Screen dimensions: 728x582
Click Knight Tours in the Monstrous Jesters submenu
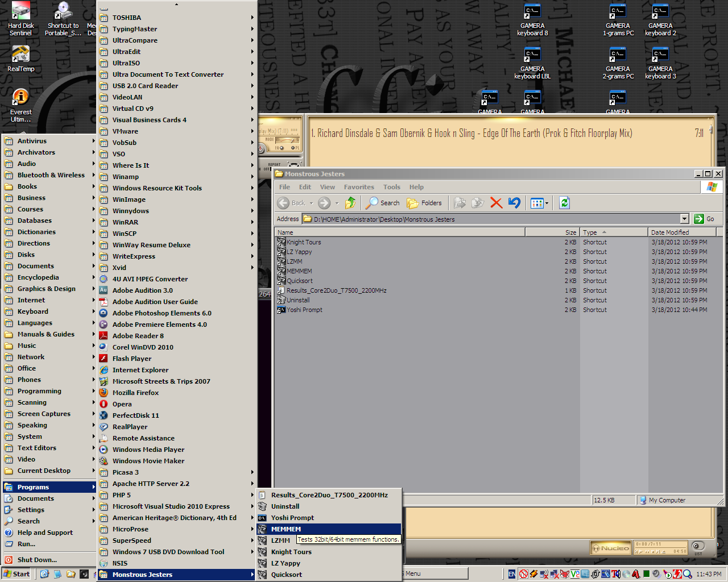pos(329,552)
